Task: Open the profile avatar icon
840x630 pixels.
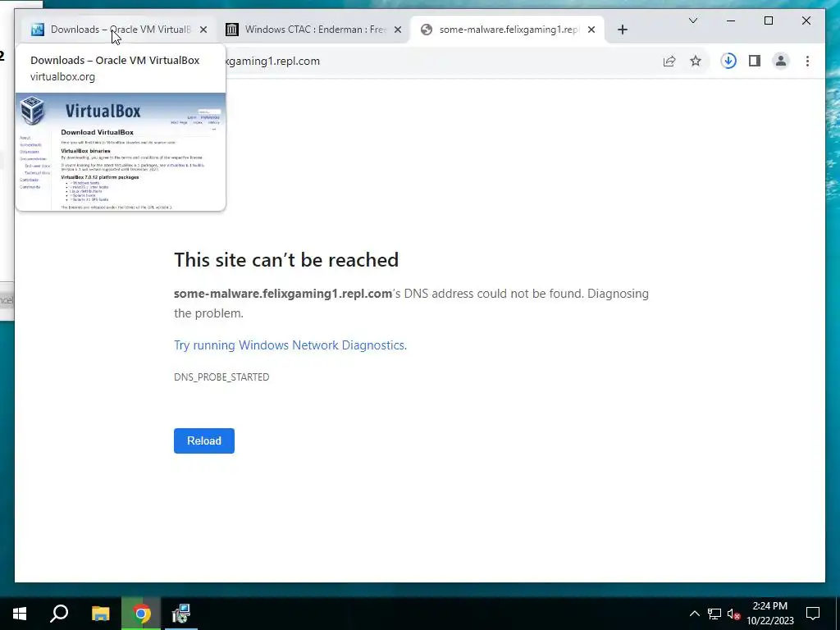Action: tap(781, 61)
